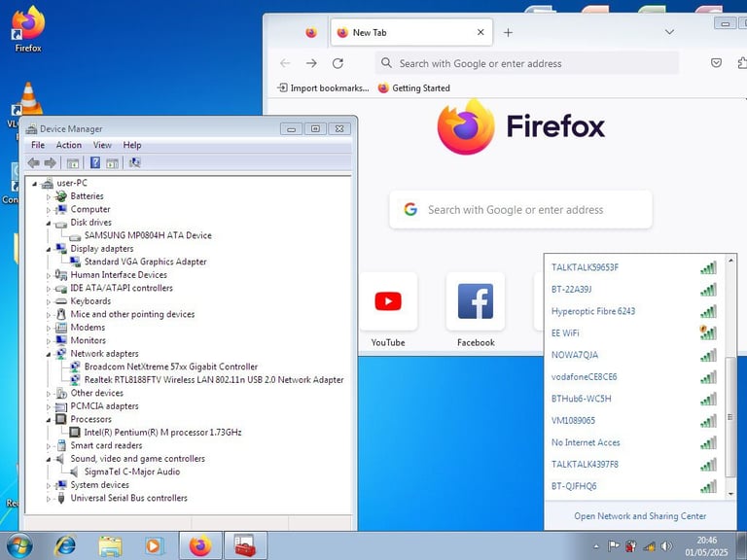Click the Firefox back arrow button
Viewport: 747px width, 560px height.
tap(285, 63)
